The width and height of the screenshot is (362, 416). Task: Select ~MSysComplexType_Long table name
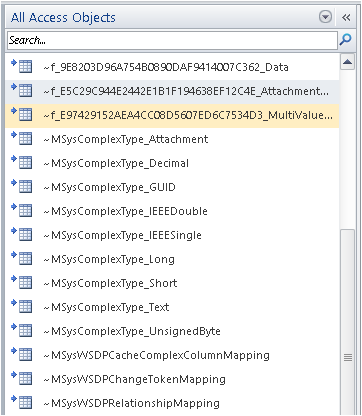pyautogui.click(x=109, y=259)
